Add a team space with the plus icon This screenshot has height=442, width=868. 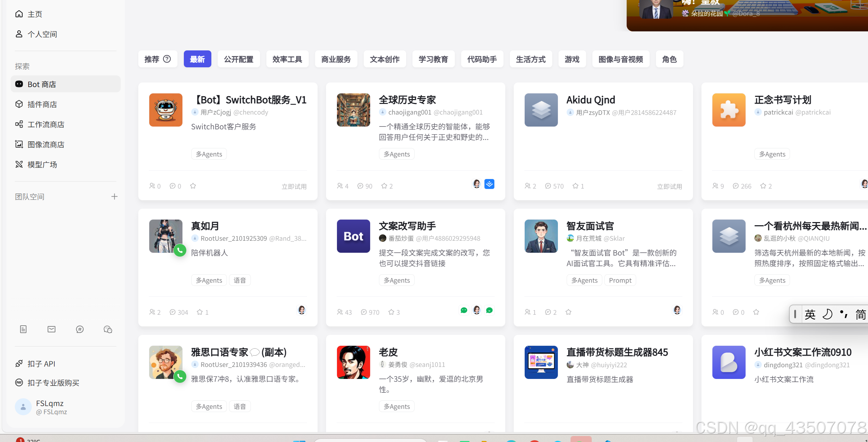pyautogui.click(x=114, y=197)
